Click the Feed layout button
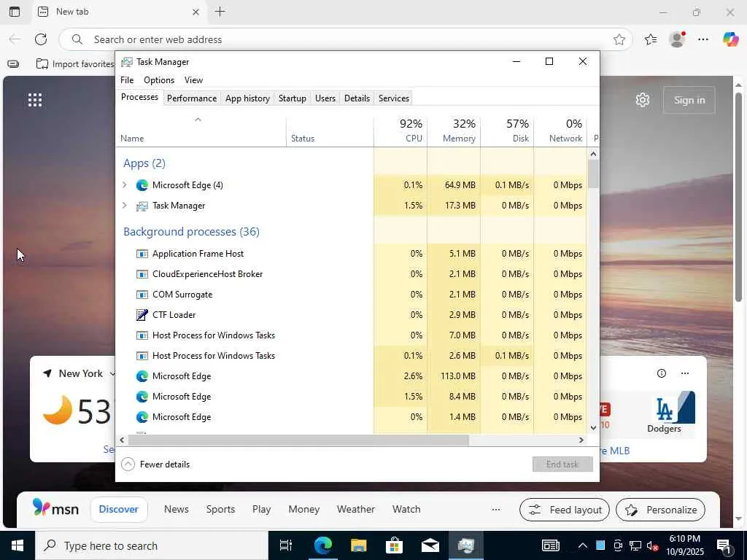This screenshot has width=747, height=560. 565,510
